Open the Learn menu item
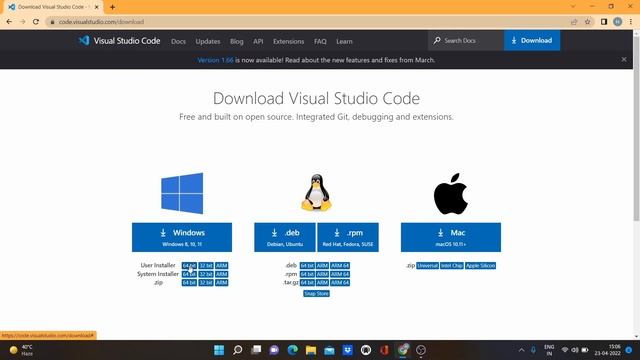This screenshot has width=640, height=360. (x=344, y=41)
